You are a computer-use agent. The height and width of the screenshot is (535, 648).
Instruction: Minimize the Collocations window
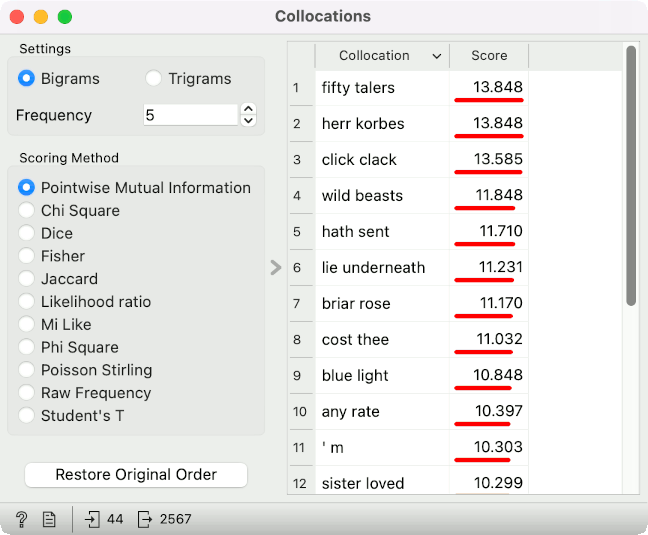coord(41,17)
